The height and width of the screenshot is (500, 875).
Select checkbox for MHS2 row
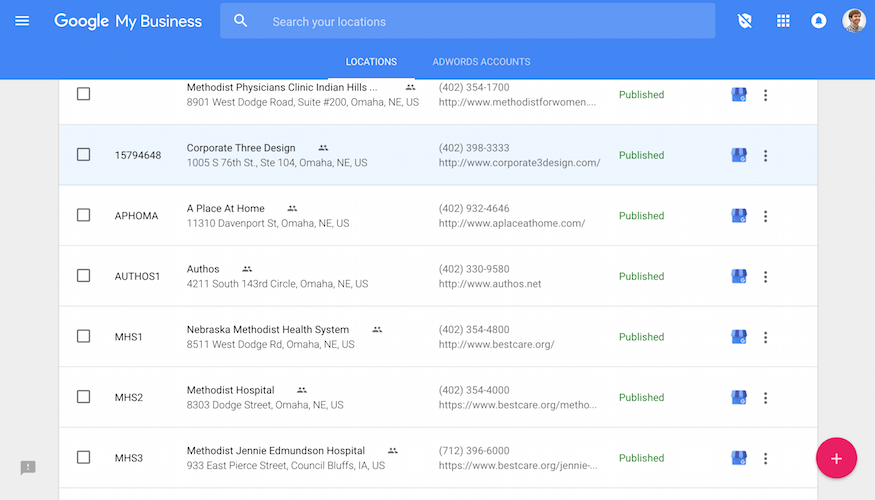(83, 397)
